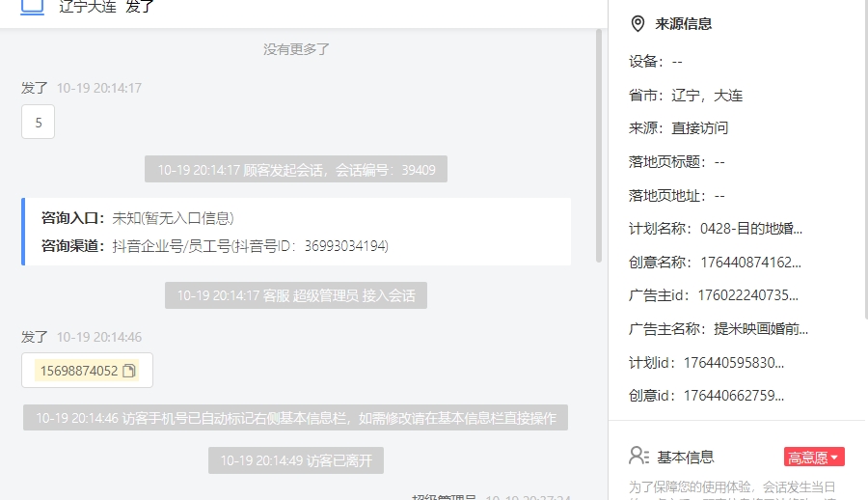The image size is (868, 500).
Task: Click 计划id value 176440595830
Action: [734, 363]
